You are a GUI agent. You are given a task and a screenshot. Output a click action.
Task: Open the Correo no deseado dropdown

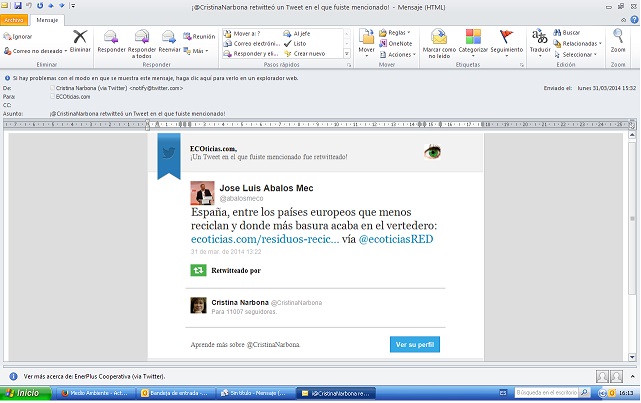(x=35, y=51)
